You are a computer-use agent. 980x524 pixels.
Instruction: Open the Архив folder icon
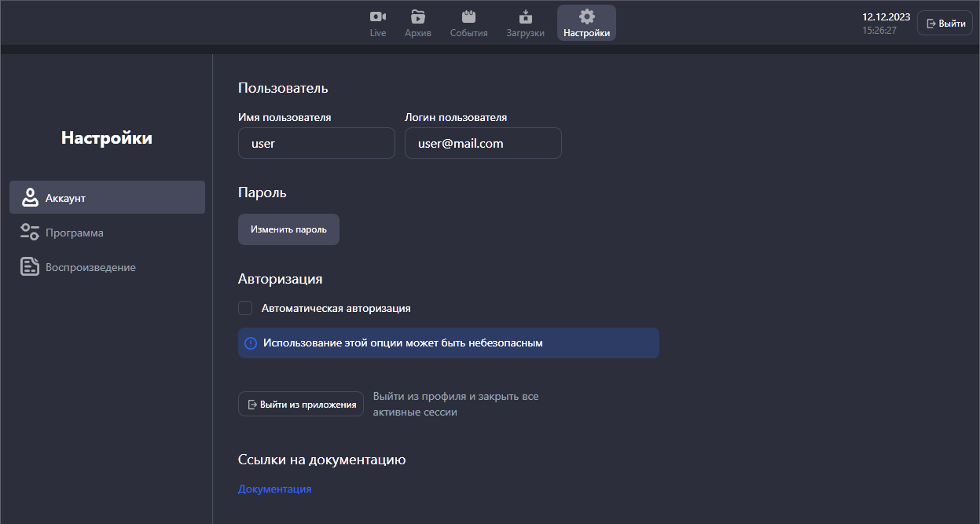tap(418, 16)
